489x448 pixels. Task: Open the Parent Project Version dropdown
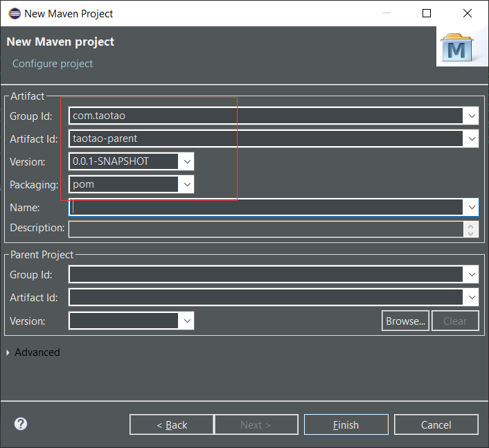coord(187,321)
